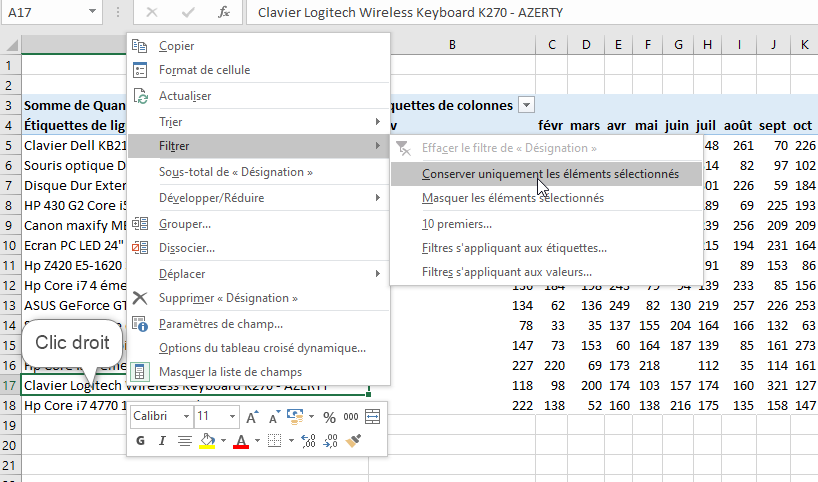Increase font size with the large A icon

[x=252, y=417]
